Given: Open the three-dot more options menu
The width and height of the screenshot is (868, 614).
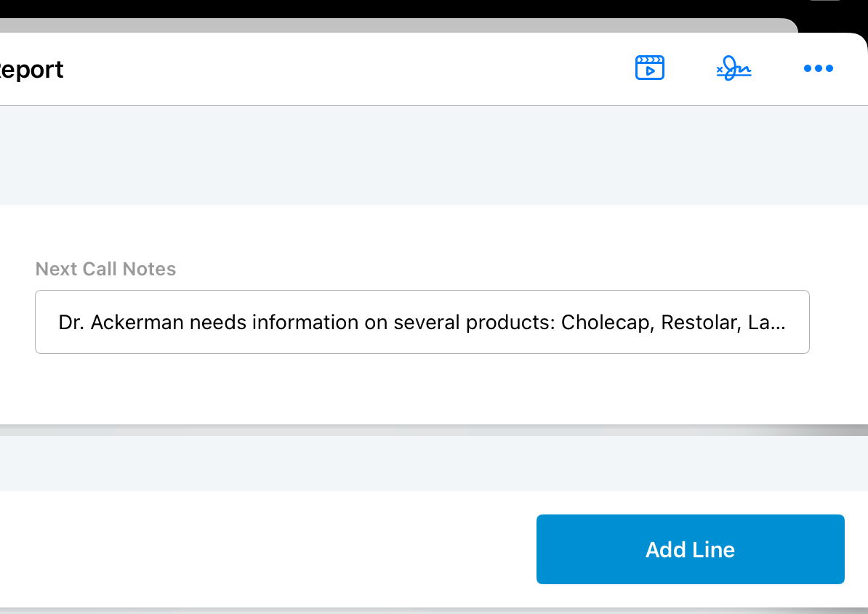Looking at the screenshot, I should pyautogui.click(x=818, y=69).
